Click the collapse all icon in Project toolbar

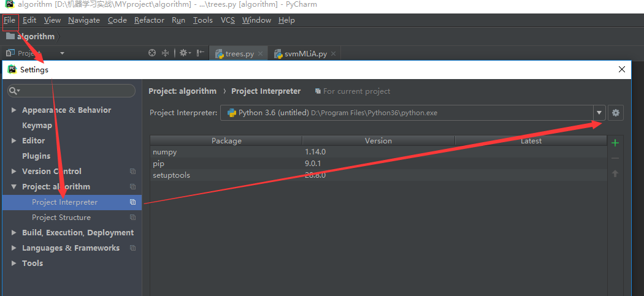pyautogui.click(x=165, y=53)
